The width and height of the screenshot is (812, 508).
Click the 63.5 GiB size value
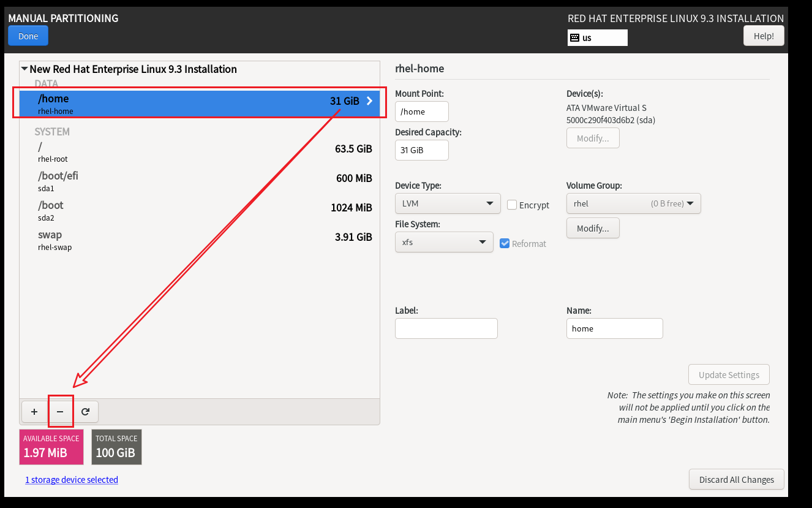pos(353,149)
